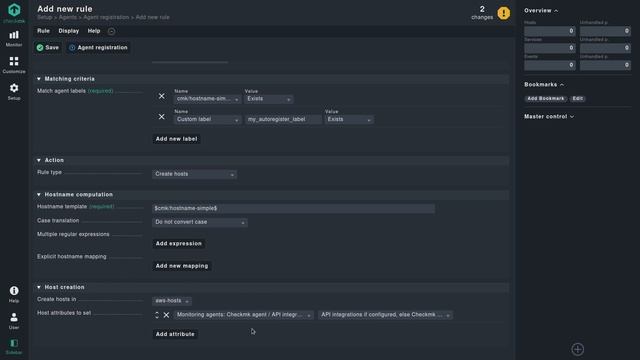Screen dimensions: 640x360
Task: Open Exists value dropdown for custom label
Action: 349,120
